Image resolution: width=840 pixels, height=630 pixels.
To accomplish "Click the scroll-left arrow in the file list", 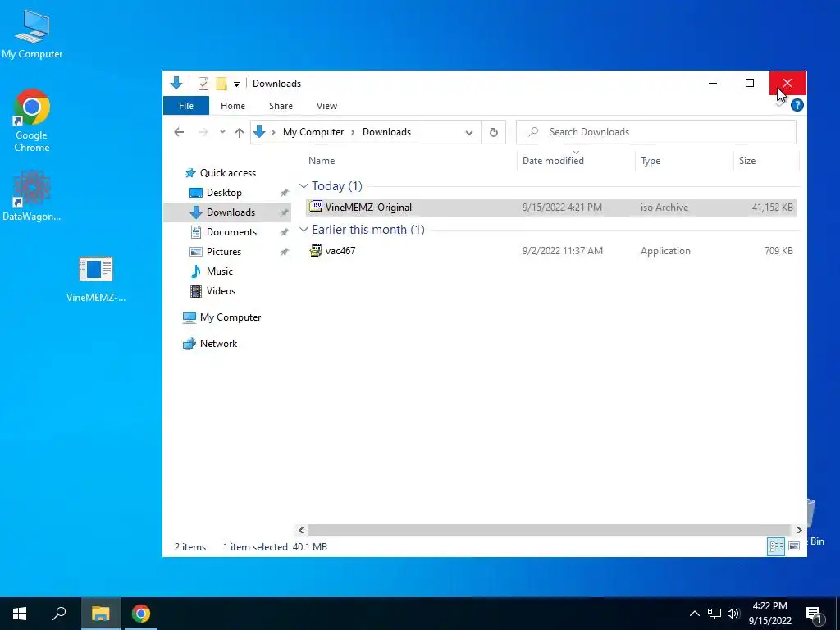I will pyautogui.click(x=301, y=531).
